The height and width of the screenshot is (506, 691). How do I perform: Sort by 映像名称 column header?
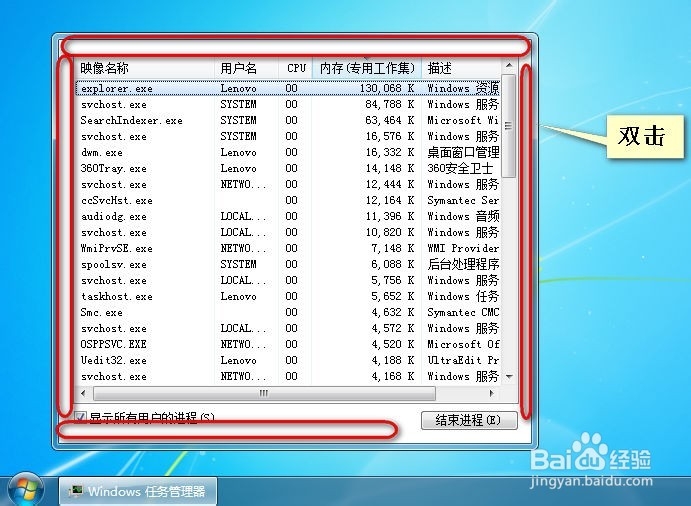[144, 68]
